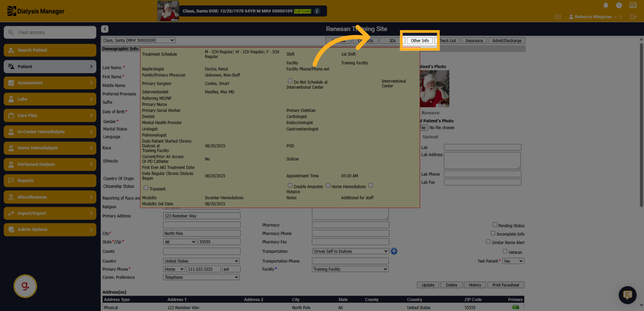This screenshot has width=644, height=311.
Task: Click the green primary address icon
Action: (x=515, y=307)
